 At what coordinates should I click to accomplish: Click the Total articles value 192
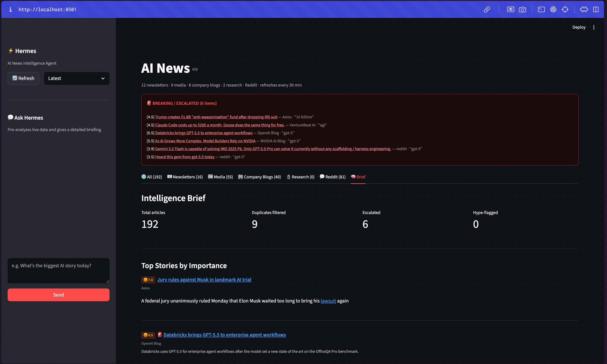tap(150, 224)
